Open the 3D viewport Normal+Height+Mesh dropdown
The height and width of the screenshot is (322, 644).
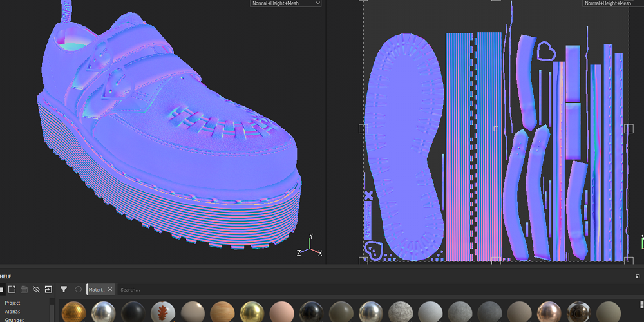click(286, 3)
